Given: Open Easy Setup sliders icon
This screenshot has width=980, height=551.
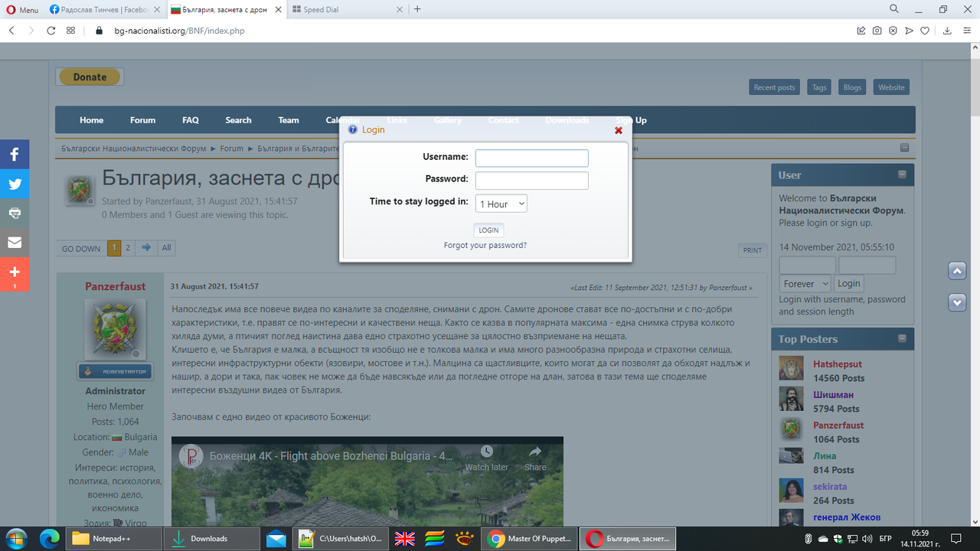Looking at the screenshot, I should click(x=966, y=31).
